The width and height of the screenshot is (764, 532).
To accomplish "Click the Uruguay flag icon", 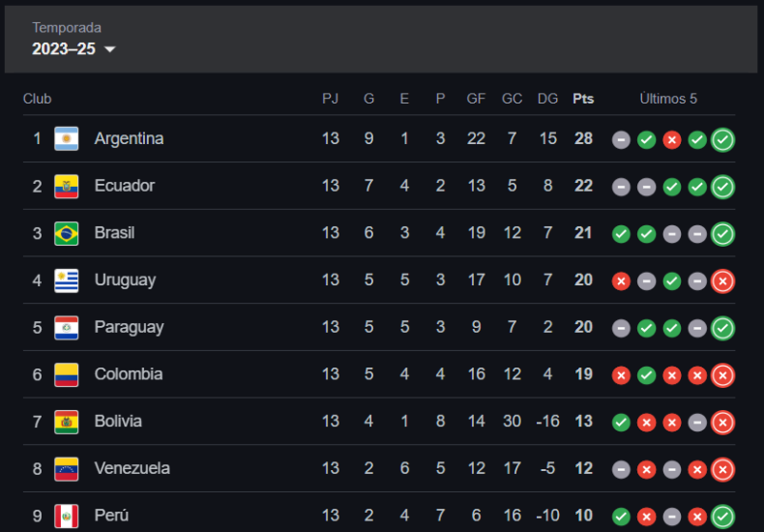I will (x=66, y=281).
